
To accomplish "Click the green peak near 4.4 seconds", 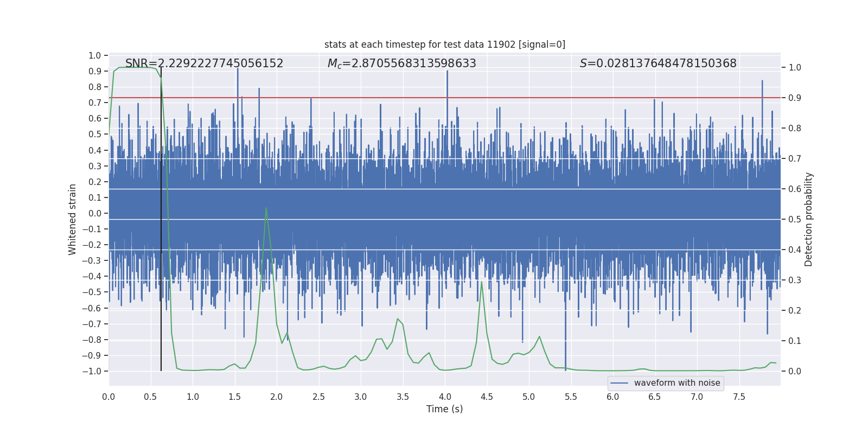I will coord(482,282).
